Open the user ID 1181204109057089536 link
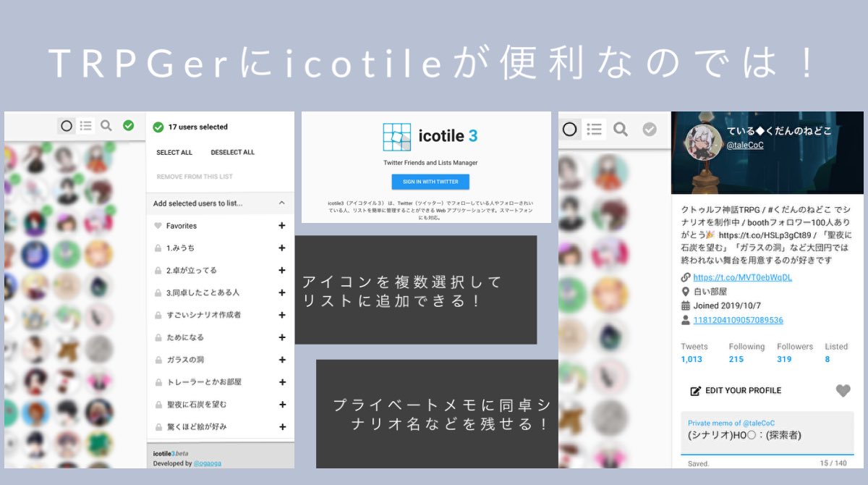 pyautogui.click(x=739, y=320)
